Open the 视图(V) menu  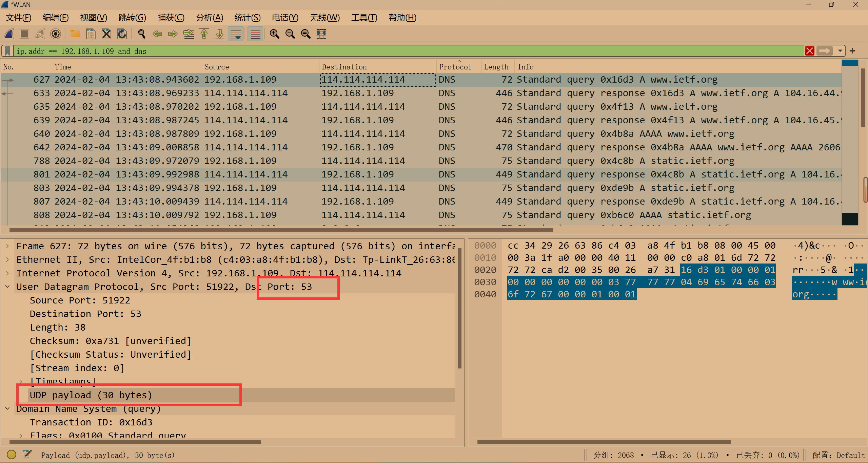click(94, 18)
